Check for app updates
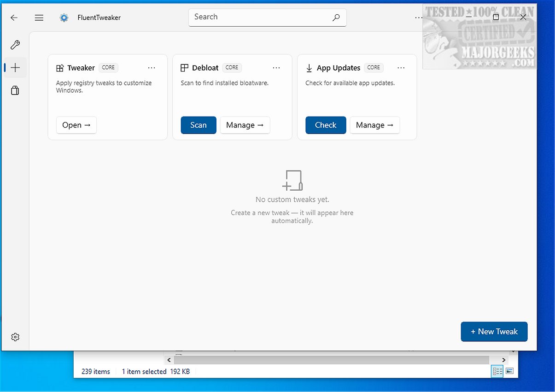555x392 pixels. [x=326, y=125]
